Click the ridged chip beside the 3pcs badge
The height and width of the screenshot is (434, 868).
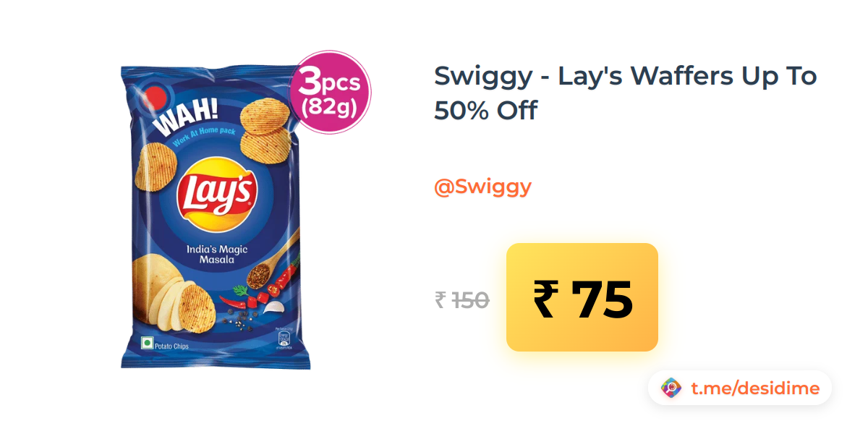pos(265,116)
